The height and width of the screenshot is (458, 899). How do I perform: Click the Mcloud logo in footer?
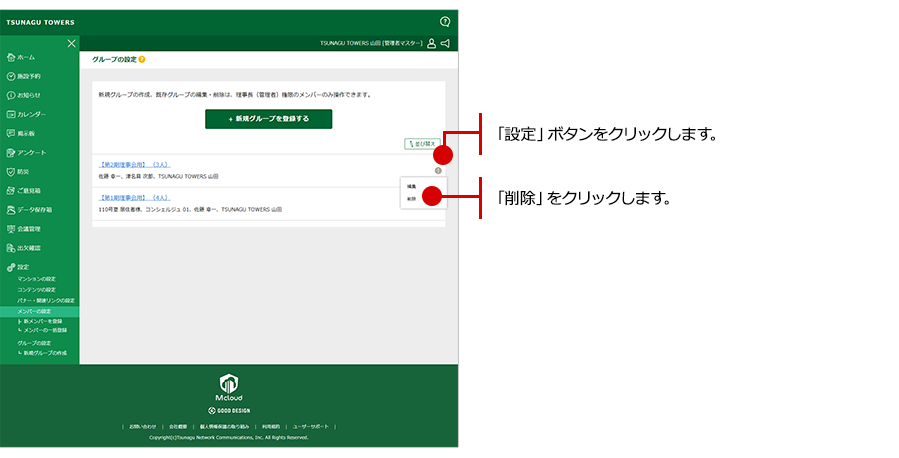(229, 386)
